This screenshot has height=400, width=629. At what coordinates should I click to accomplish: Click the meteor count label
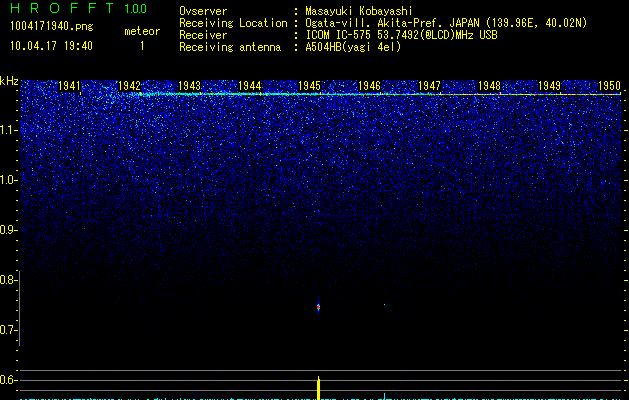(142, 31)
